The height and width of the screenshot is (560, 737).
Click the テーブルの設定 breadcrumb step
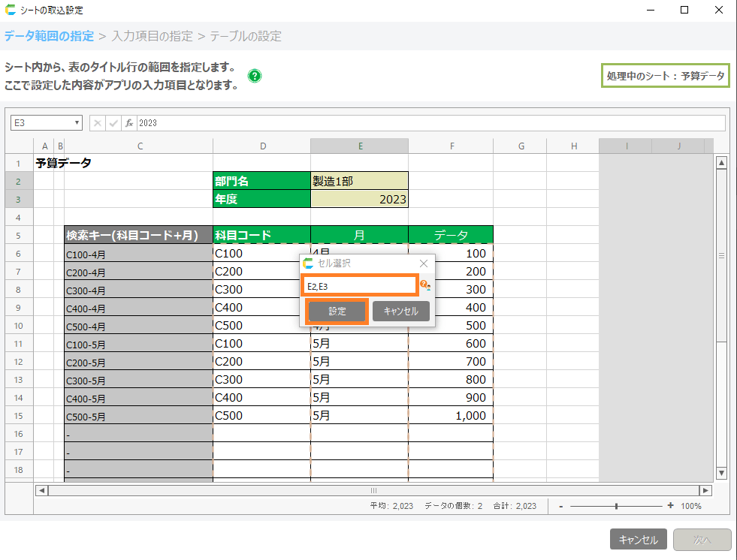pos(246,36)
